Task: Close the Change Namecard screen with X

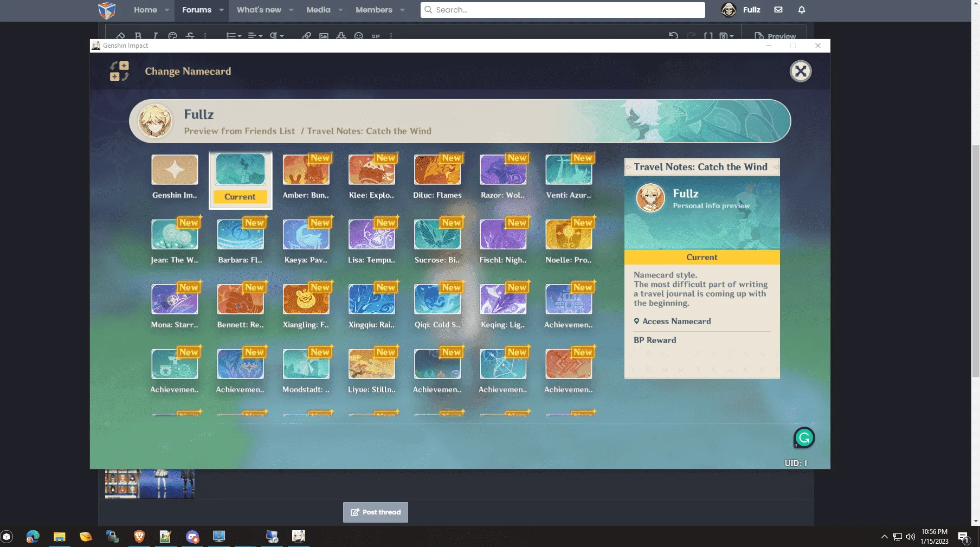Action: pos(800,71)
